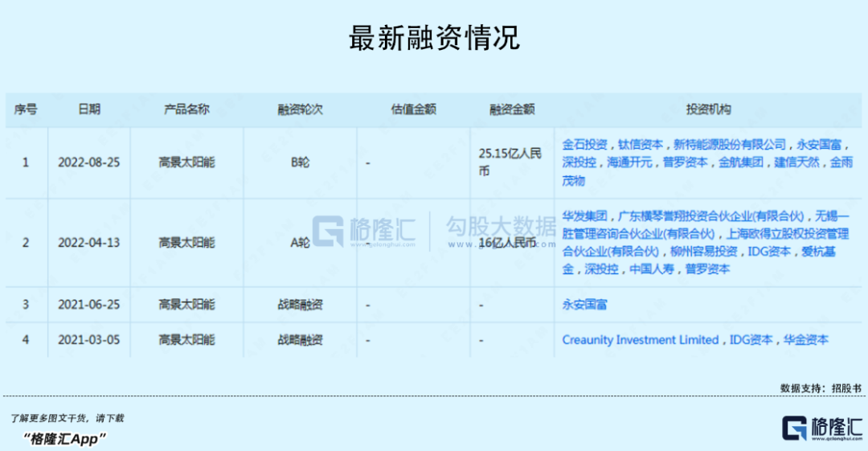Click 战略融资 in the 2021-06-25 row
Screen dimensions: 868x451
(x=300, y=305)
